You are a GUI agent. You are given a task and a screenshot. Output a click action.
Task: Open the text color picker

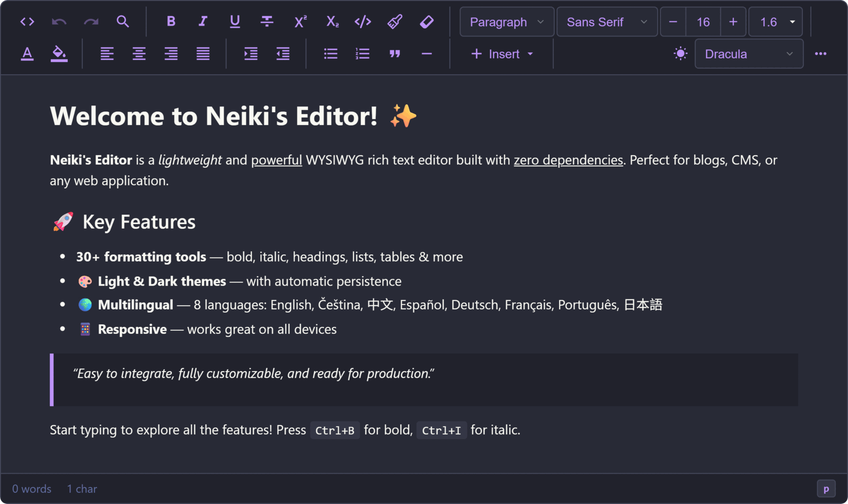click(x=27, y=54)
